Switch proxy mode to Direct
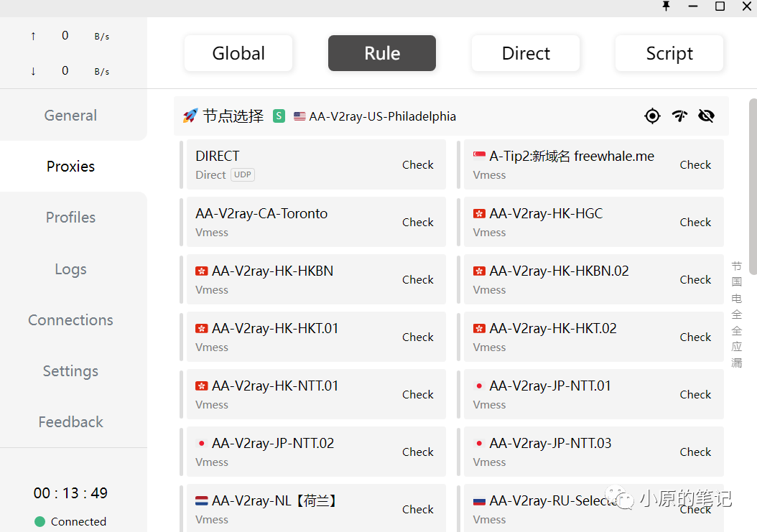Image resolution: width=757 pixels, height=532 pixels. tap(526, 53)
